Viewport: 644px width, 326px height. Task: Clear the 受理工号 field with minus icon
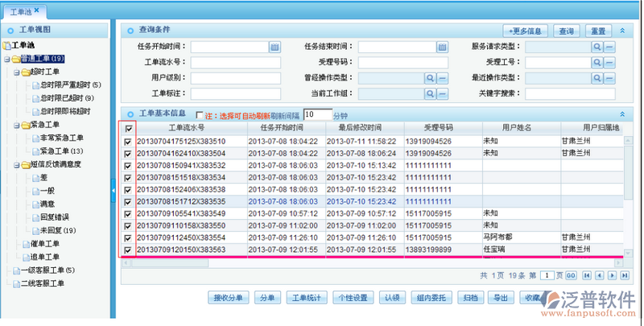(609, 62)
